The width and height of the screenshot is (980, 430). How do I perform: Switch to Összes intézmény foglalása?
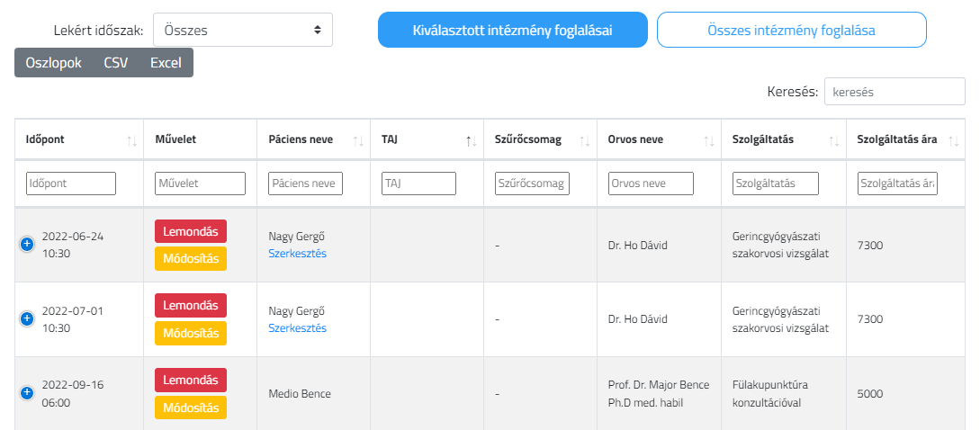pos(791,30)
